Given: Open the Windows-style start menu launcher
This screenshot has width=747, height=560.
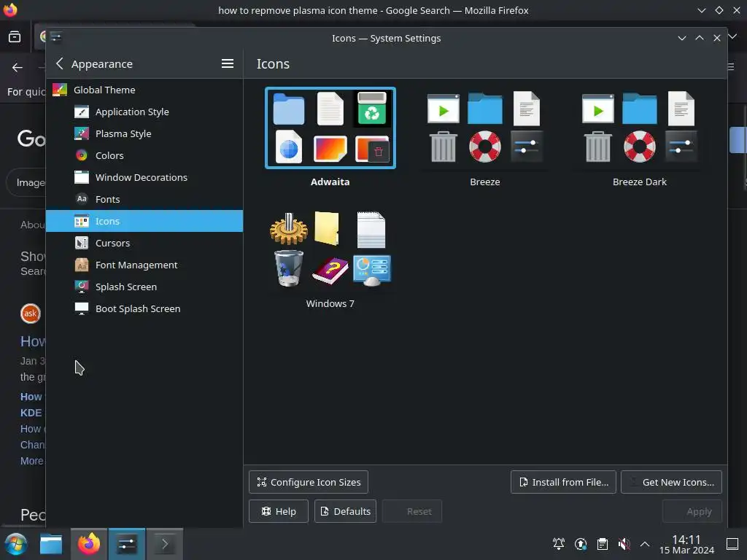Looking at the screenshot, I should [16, 544].
